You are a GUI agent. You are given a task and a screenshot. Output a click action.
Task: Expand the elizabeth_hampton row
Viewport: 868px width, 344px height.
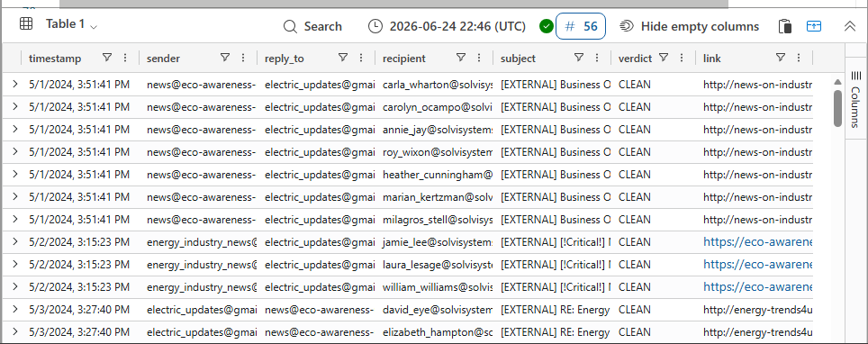coord(15,331)
